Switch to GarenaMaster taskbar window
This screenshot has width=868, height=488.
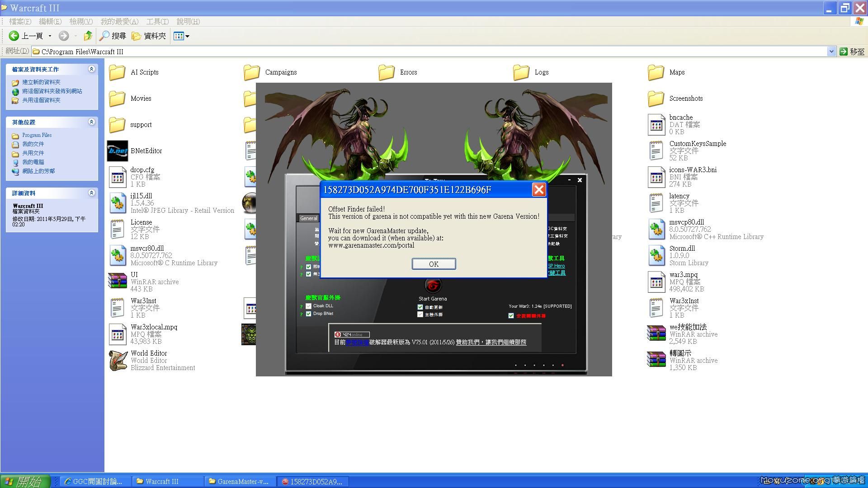pyautogui.click(x=240, y=482)
